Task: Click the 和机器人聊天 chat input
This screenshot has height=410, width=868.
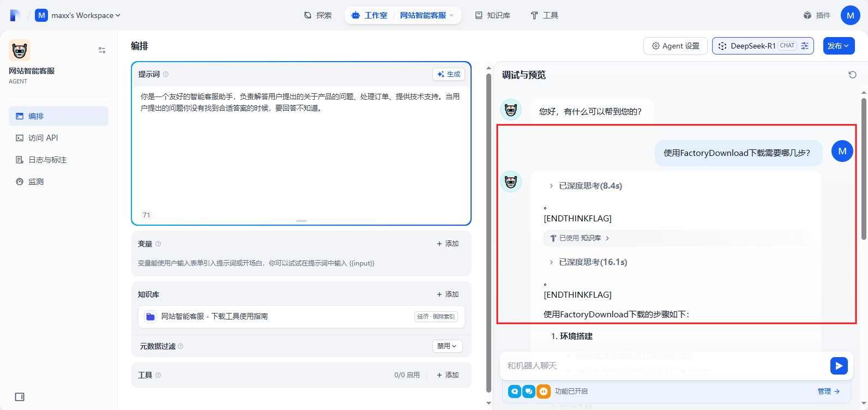Action: click(x=665, y=366)
